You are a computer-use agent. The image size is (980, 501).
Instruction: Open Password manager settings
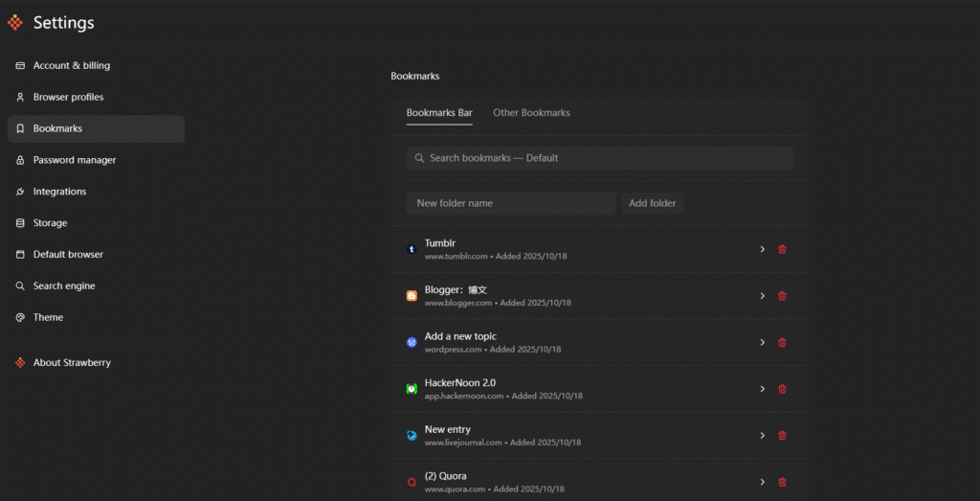point(75,160)
